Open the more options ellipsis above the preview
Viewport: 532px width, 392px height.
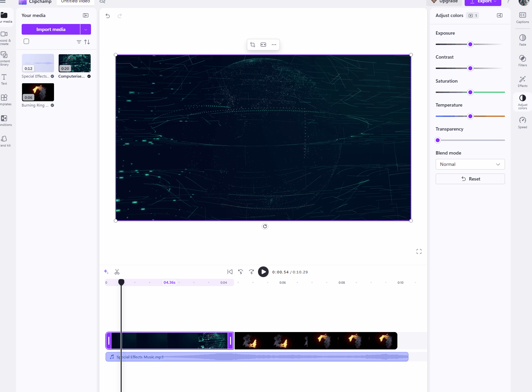click(274, 45)
